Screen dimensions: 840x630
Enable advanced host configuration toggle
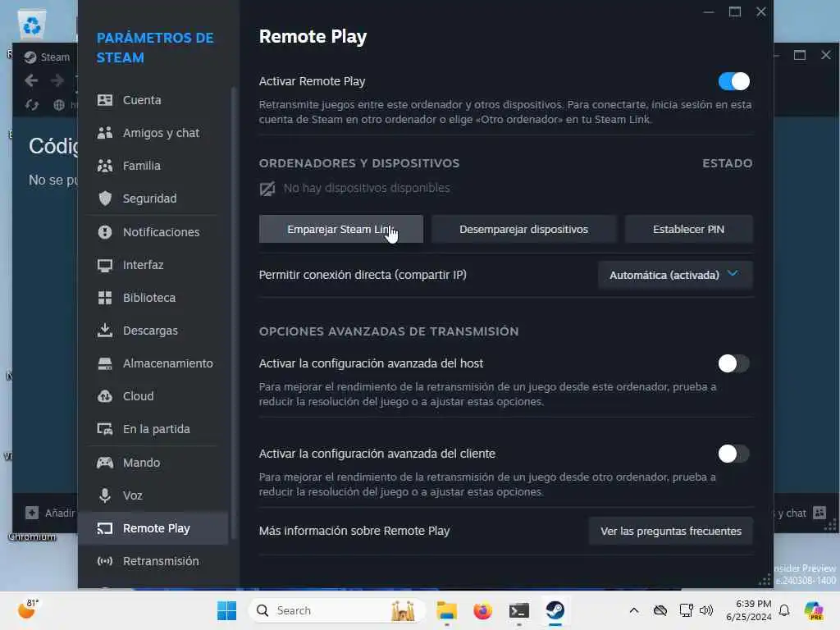[x=733, y=363]
